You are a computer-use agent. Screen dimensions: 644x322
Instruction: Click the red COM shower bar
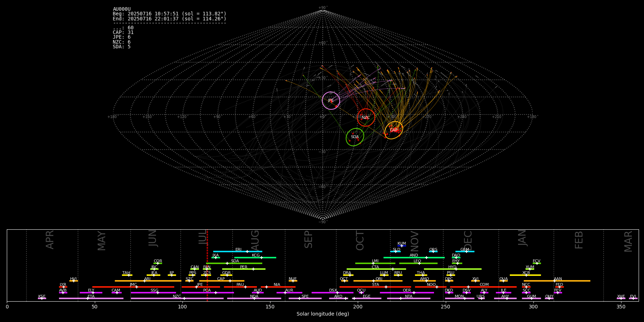[x=483, y=287]
